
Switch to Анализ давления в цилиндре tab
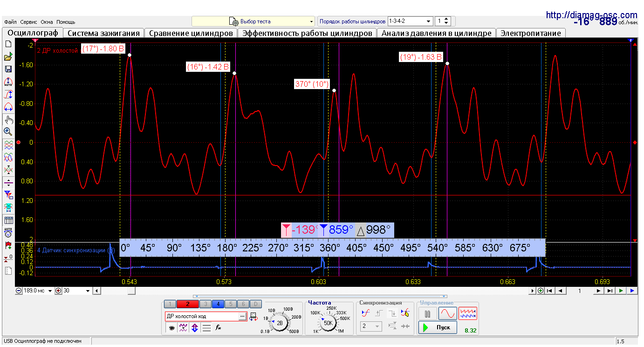coord(437,33)
